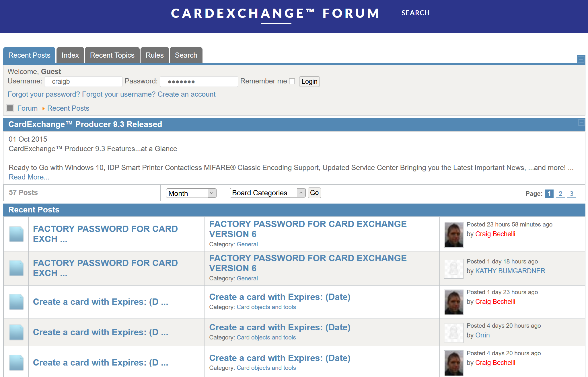This screenshot has height=377, width=588.
Task: Open truncated Create a card topic in Orrin's row
Action: [100, 332]
